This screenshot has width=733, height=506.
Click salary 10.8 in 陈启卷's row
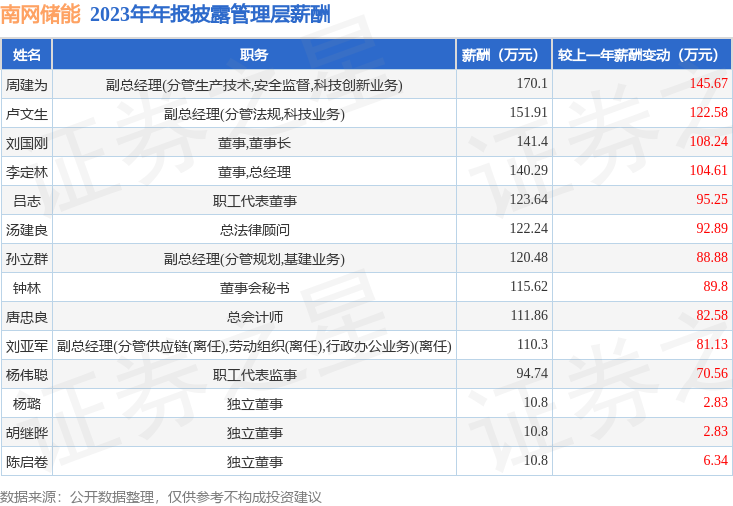point(536,460)
